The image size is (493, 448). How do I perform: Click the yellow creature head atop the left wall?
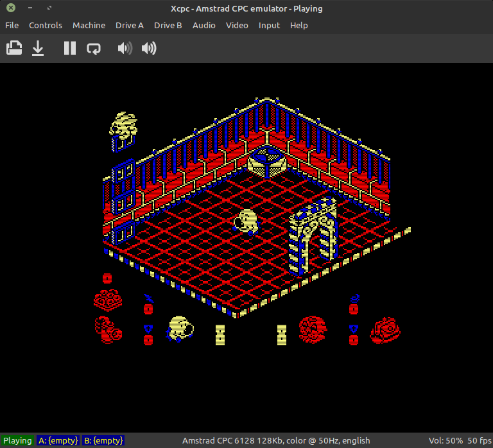coord(123,126)
